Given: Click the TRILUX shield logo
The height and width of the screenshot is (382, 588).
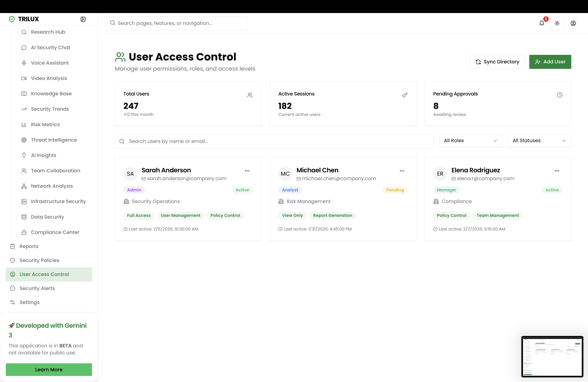Looking at the screenshot, I should tap(12, 19).
